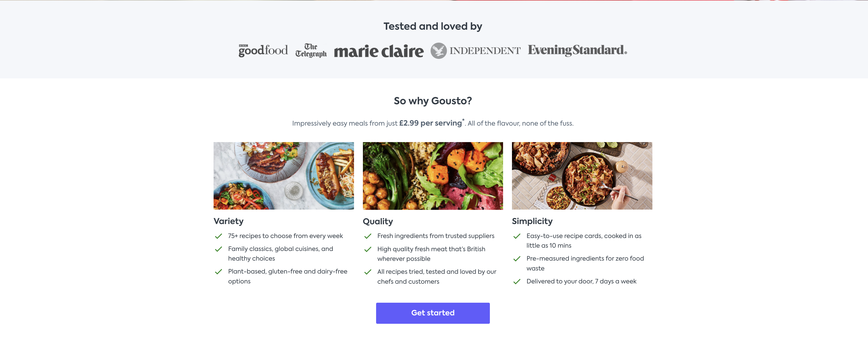Viewport: 868px width, 340px height.
Task: Open the Quality vegetable bowl photo
Action: click(x=433, y=176)
